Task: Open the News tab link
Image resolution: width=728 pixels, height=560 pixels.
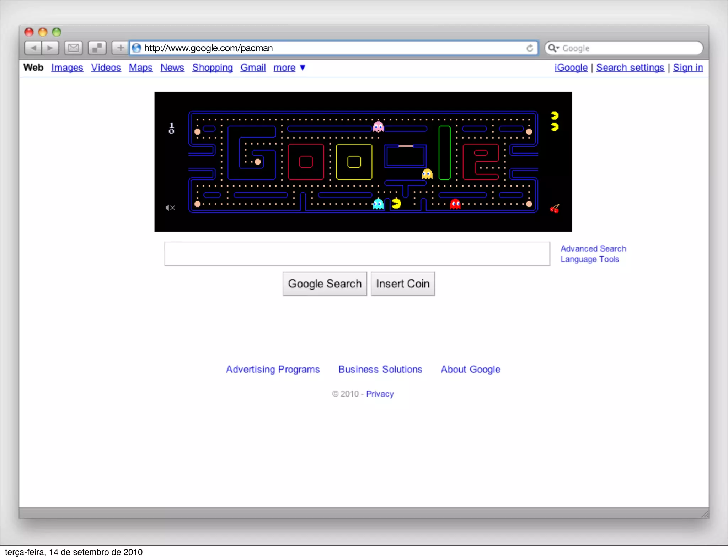Action: [x=172, y=68]
